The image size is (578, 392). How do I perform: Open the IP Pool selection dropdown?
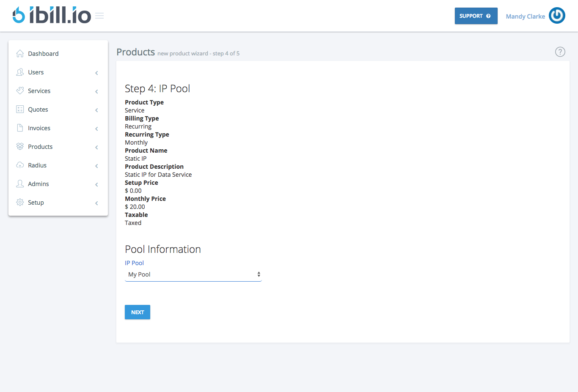pos(193,274)
